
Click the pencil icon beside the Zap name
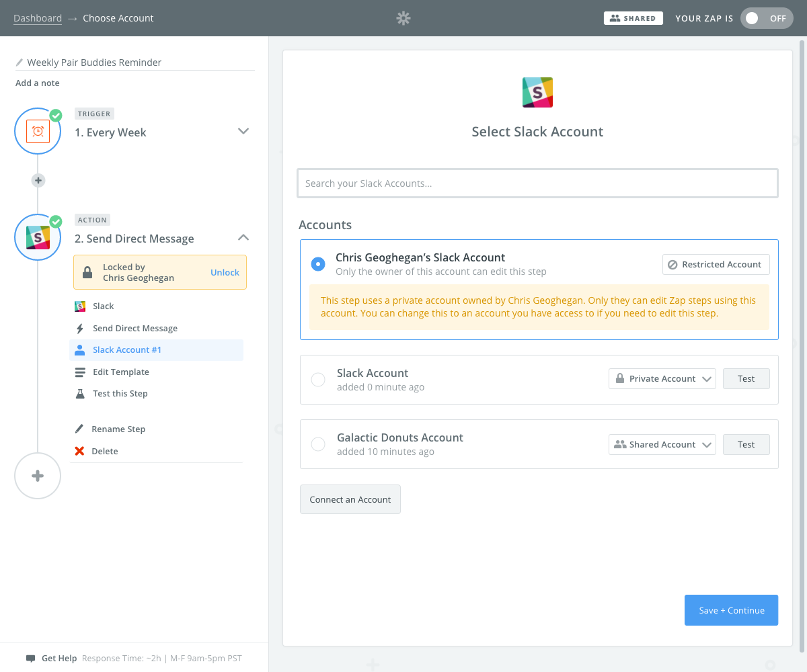[x=20, y=62]
